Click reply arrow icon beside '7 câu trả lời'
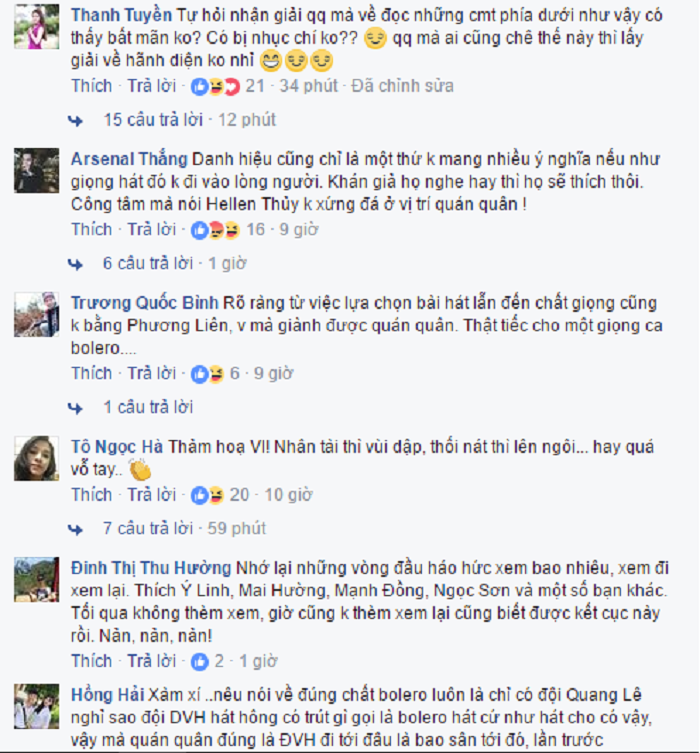 pyautogui.click(x=75, y=529)
